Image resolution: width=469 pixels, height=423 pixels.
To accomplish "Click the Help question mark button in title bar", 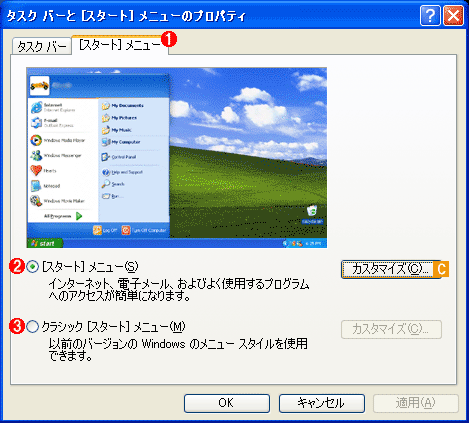I will (x=430, y=15).
